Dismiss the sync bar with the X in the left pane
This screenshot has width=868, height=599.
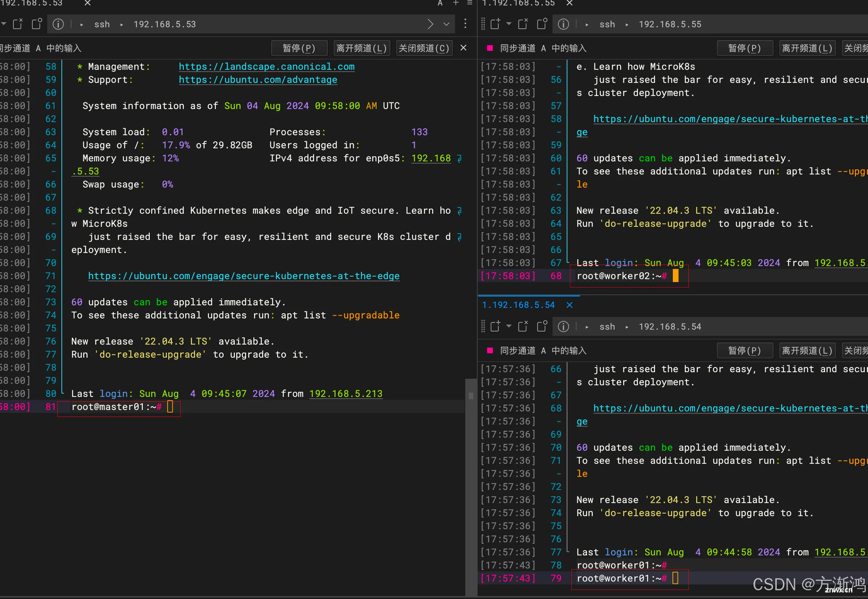[463, 48]
